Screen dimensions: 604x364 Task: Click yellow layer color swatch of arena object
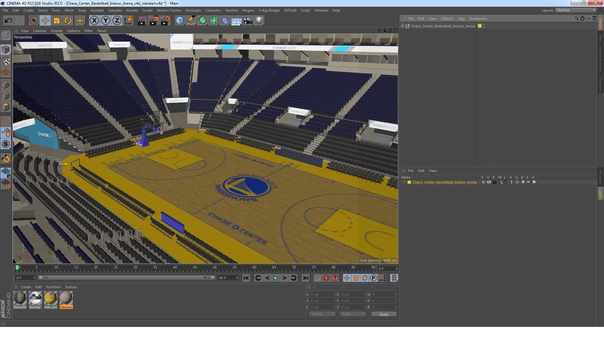point(480,26)
